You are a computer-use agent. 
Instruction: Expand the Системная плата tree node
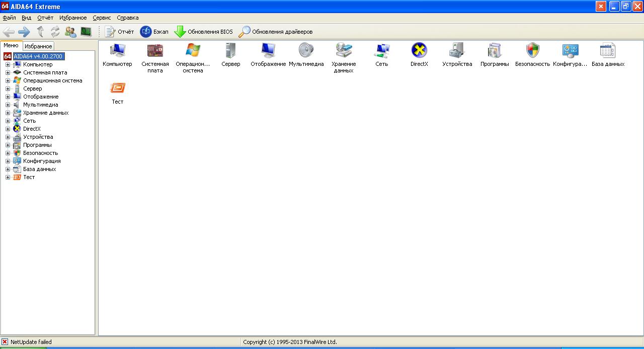coord(8,72)
